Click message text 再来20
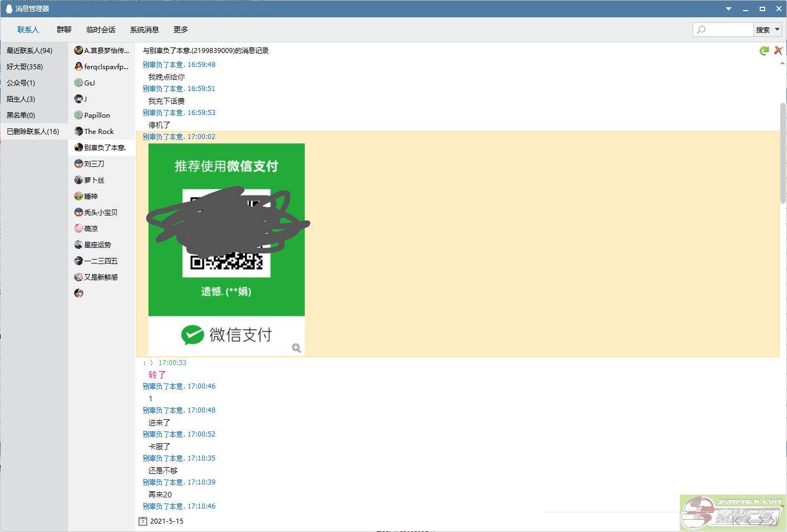The width and height of the screenshot is (787, 532). click(160, 495)
